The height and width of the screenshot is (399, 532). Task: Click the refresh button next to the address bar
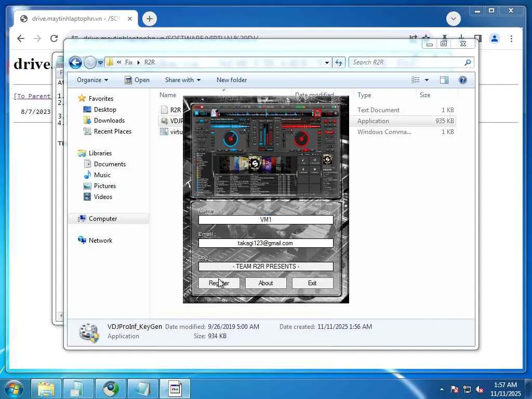pyautogui.click(x=339, y=62)
